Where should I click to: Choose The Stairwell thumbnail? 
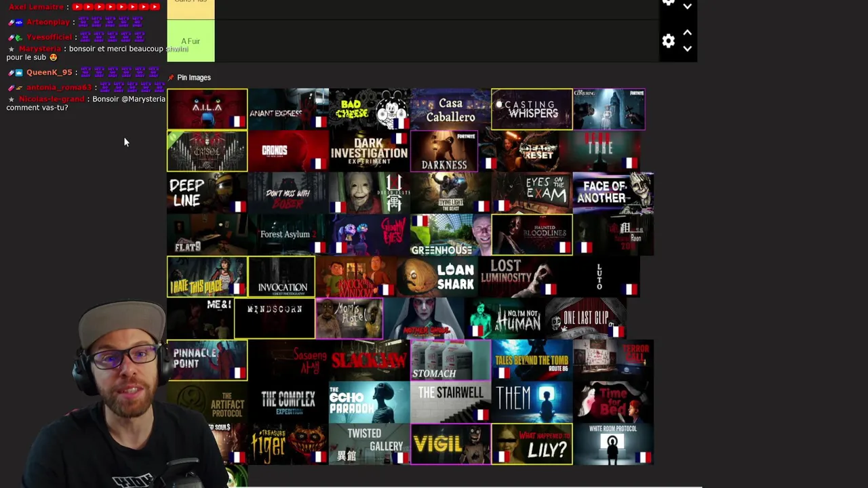coord(451,403)
